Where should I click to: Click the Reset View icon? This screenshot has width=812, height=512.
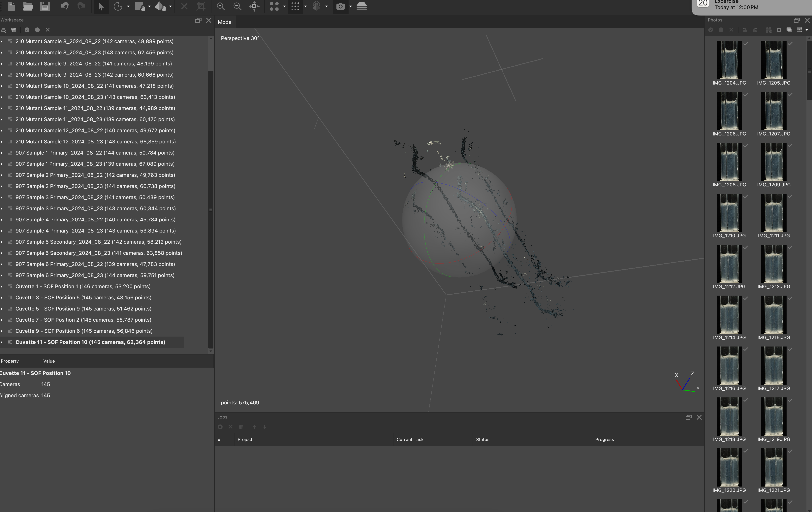pyautogui.click(x=254, y=6)
